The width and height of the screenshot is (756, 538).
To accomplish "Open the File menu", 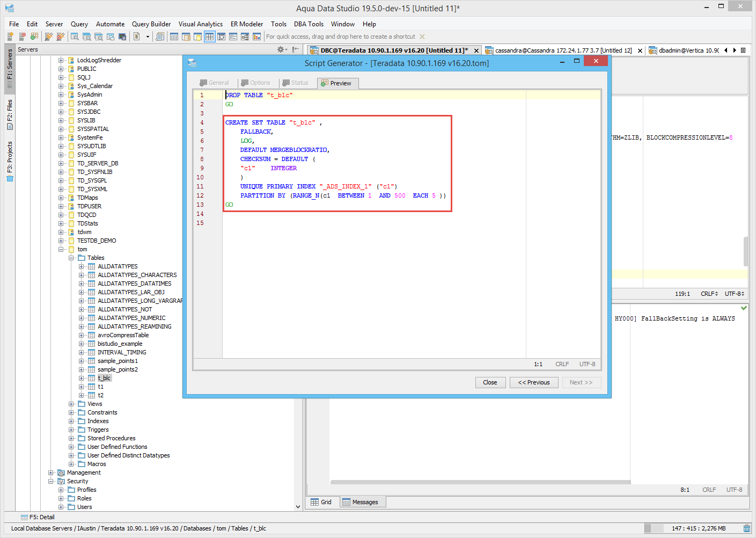I will point(14,24).
